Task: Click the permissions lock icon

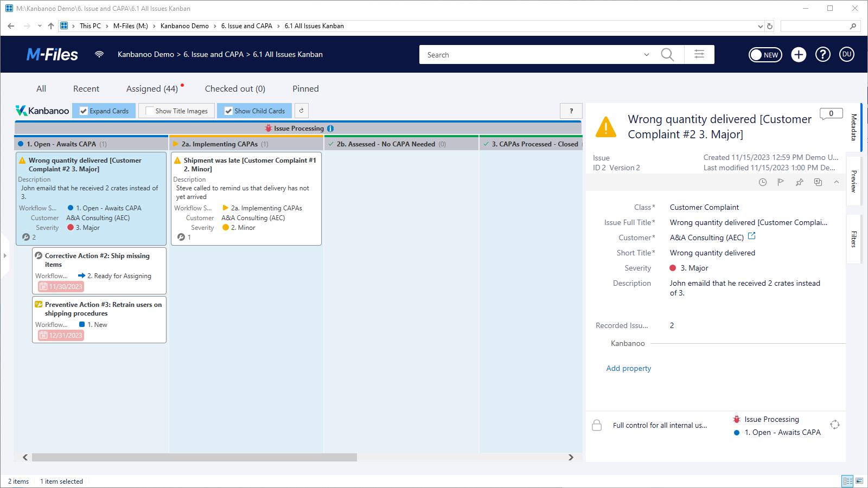Action: pyautogui.click(x=597, y=425)
